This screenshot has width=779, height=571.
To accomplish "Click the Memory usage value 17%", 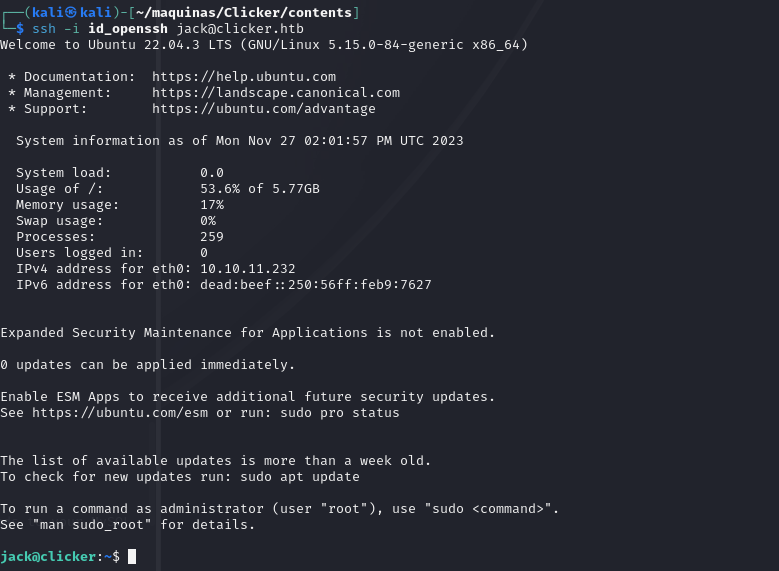I will (x=212, y=205).
